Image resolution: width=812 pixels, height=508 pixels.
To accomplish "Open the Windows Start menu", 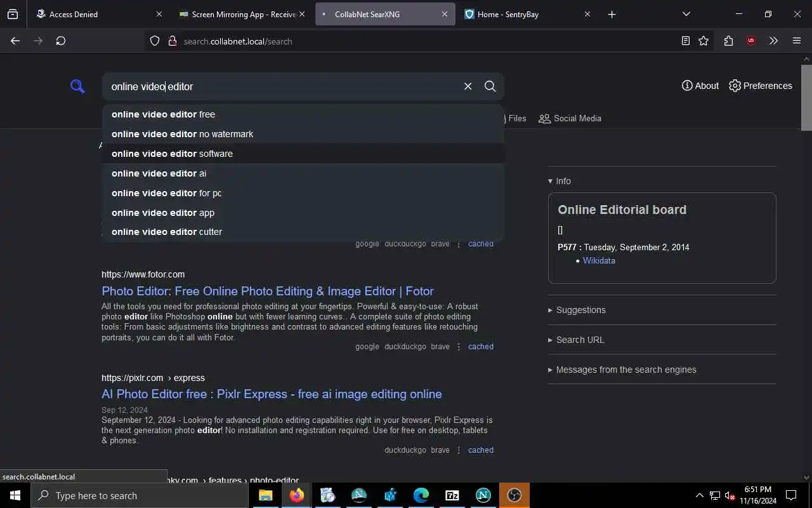I will [15, 495].
